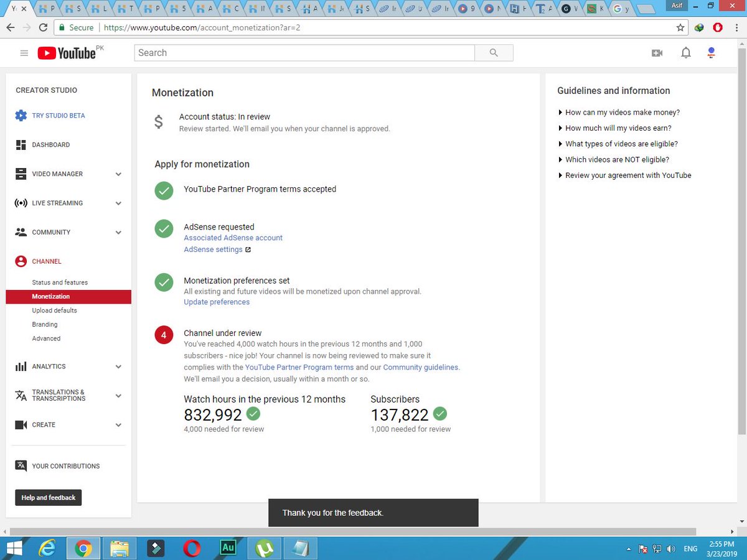Open Branding in the Channel menu
The height and width of the screenshot is (560, 747).
[45, 324]
